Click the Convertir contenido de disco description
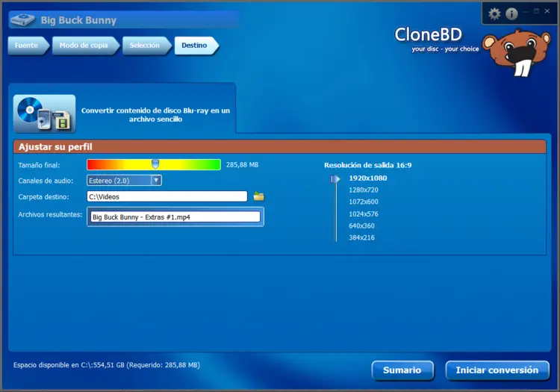This screenshot has height=392, width=560. pyautogui.click(x=155, y=114)
